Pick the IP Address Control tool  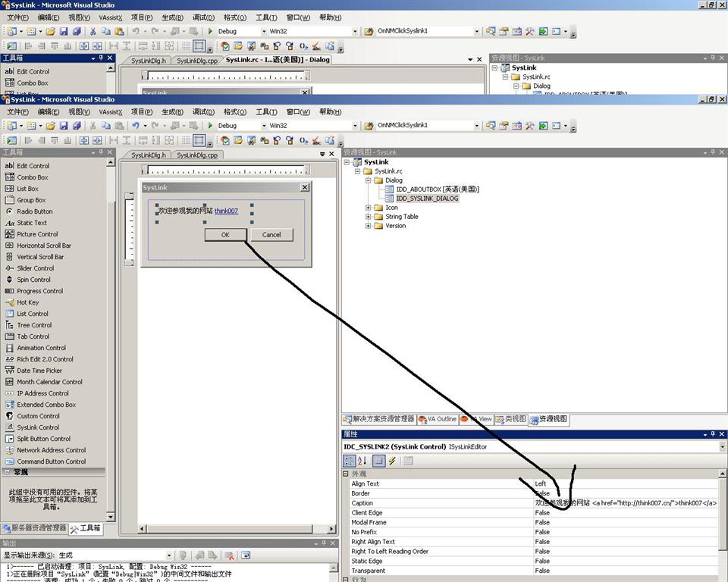click(x=42, y=393)
